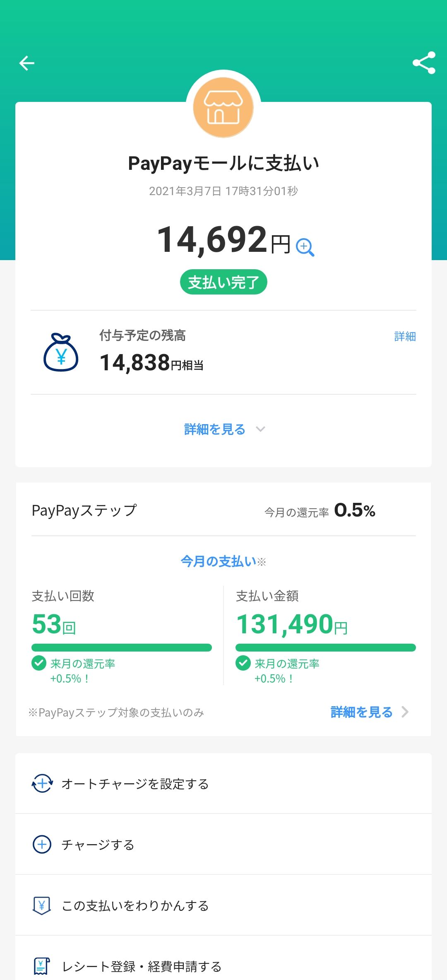The image size is (447, 980).
Task: Select この支払いをわりかんする
Action: pyautogui.click(x=223, y=905)
